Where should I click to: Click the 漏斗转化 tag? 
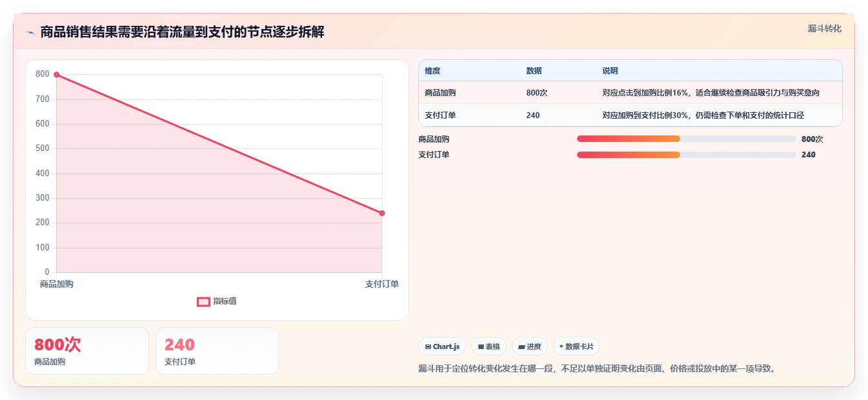click(x=825, y=28)
